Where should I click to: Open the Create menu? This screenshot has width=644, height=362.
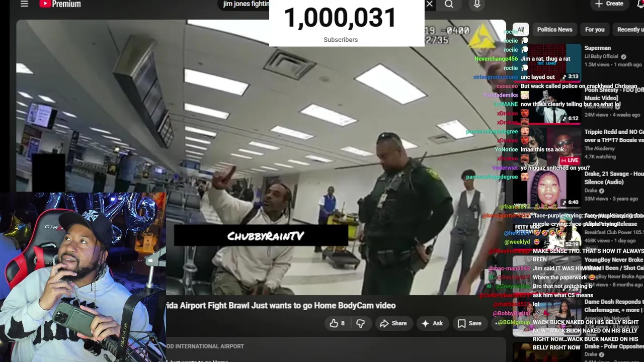[609, 4]
